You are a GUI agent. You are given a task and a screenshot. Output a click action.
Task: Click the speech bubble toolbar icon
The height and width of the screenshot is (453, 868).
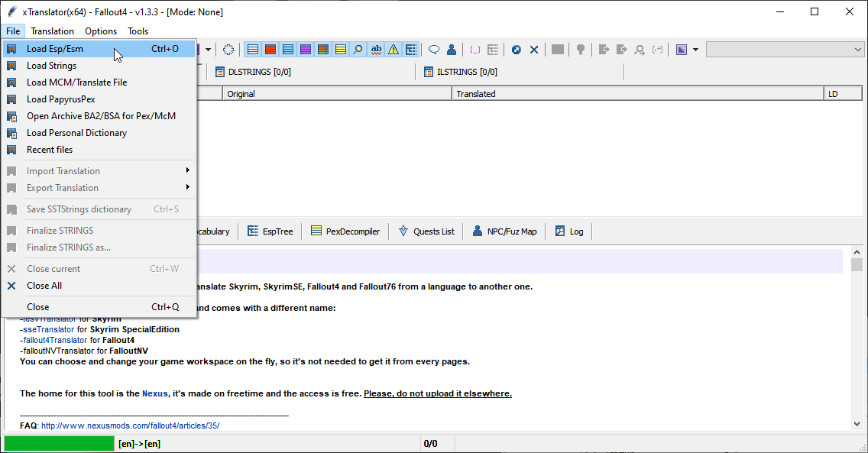click(x=434, y=50)
